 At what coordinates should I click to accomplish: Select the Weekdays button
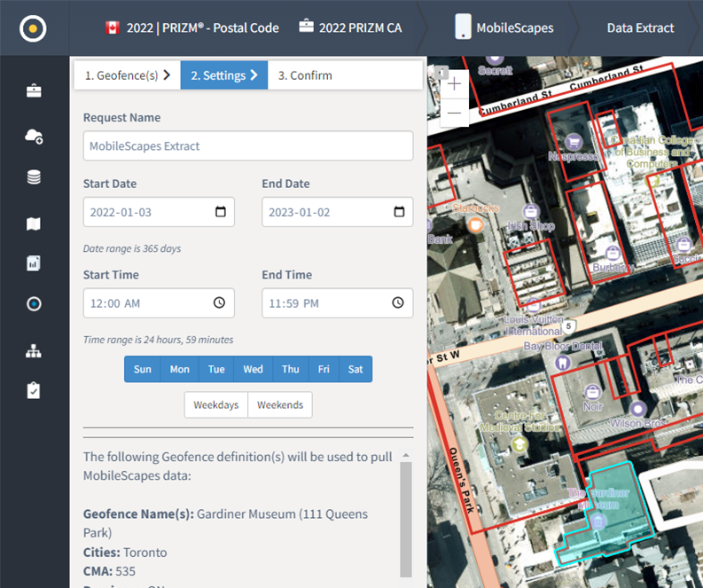point(215,405)
